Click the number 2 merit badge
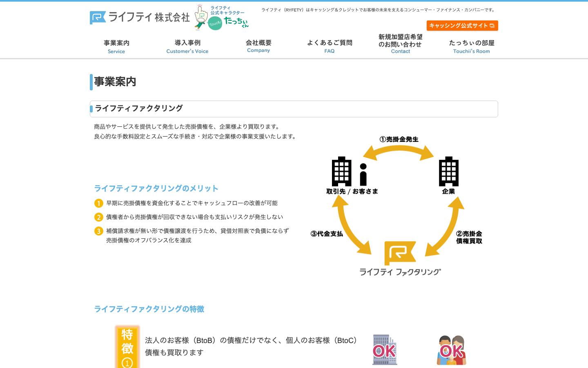The height and width of the screenshot is (368, 588). pyautogui.click(x=99, y=217)
